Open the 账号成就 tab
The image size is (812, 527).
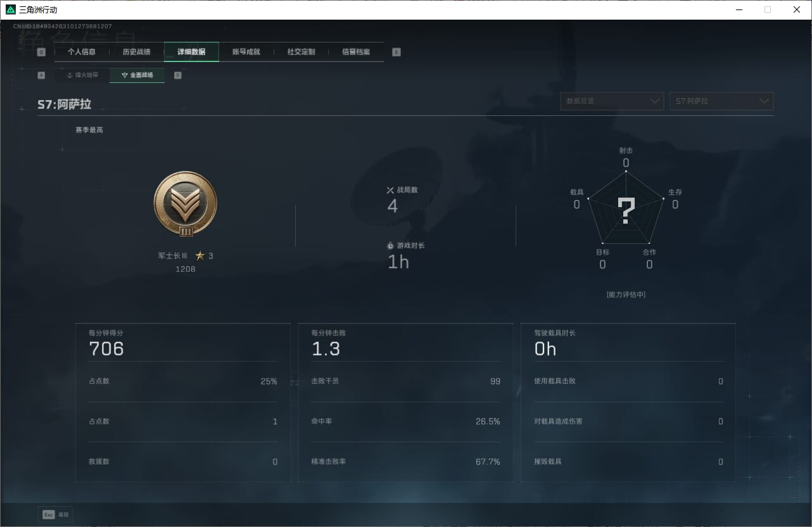(246, 52)
